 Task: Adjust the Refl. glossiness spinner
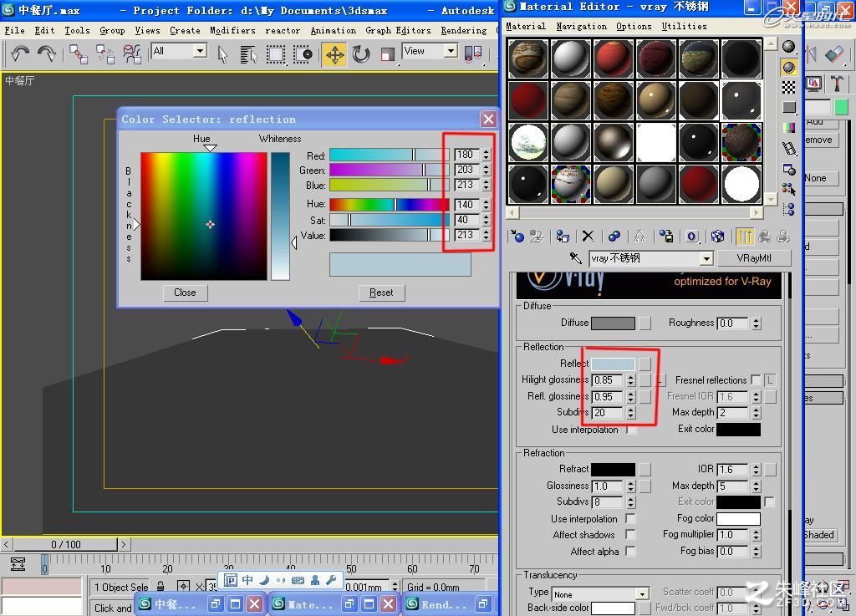tap(631, 396)
